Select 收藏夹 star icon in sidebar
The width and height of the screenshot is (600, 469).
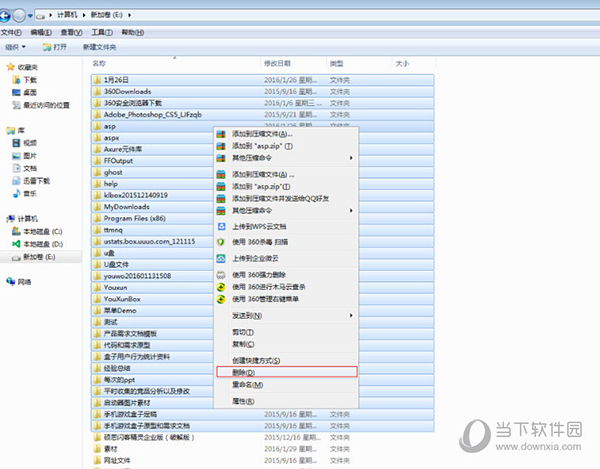tap(10, 67)
